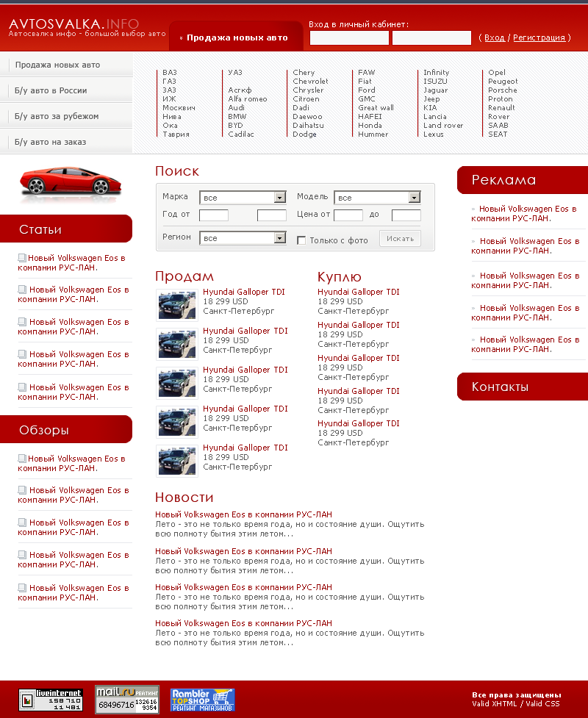Viewport: 588px width, 718px height.
Task: Open the last ad link under Реклама
Action: 526,345
